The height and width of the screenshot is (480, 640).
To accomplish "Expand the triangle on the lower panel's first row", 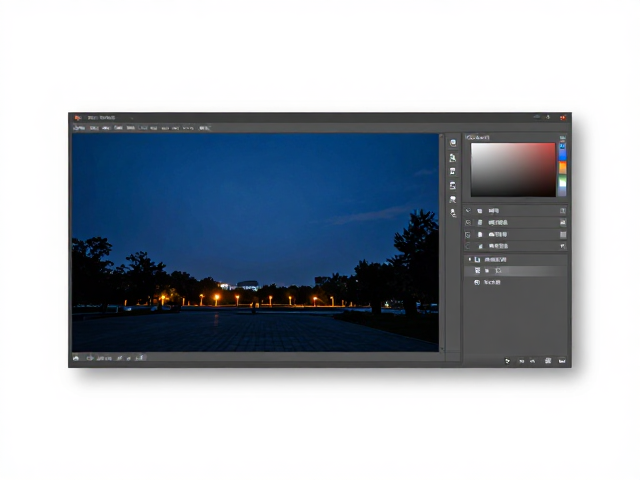I will click(469, 259).
